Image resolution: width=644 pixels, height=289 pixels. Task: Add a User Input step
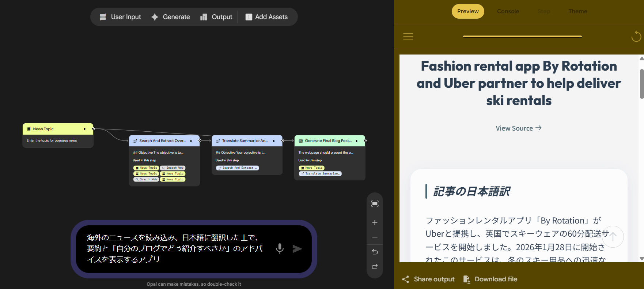[120, 17]
